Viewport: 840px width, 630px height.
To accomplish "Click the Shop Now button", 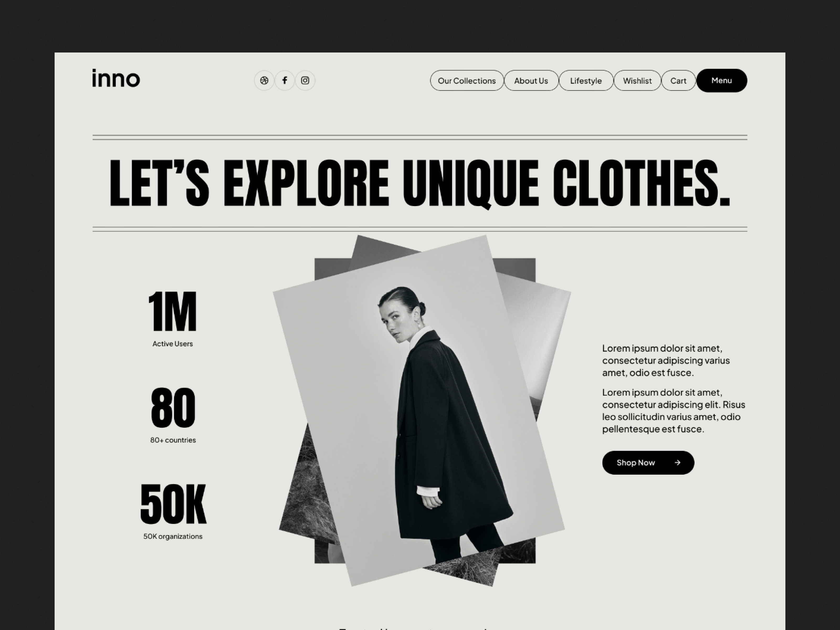I will tap(648, 463).
